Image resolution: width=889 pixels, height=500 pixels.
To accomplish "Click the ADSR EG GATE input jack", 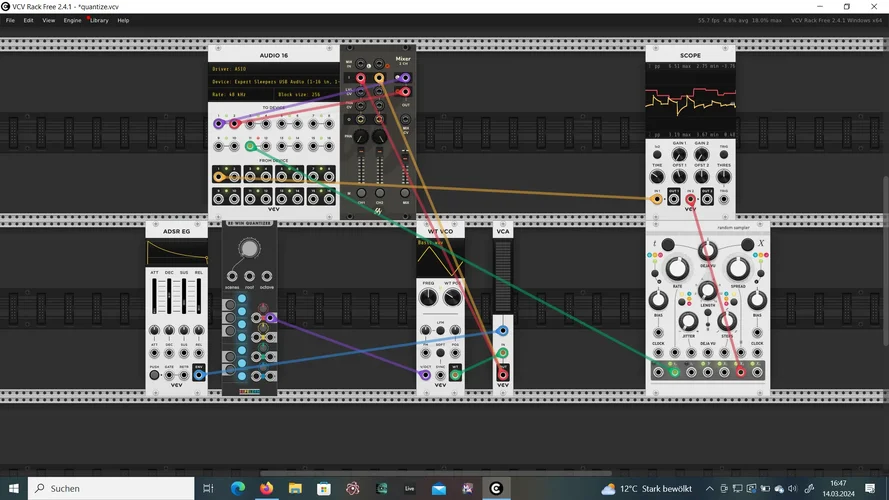I will [169, 375].
